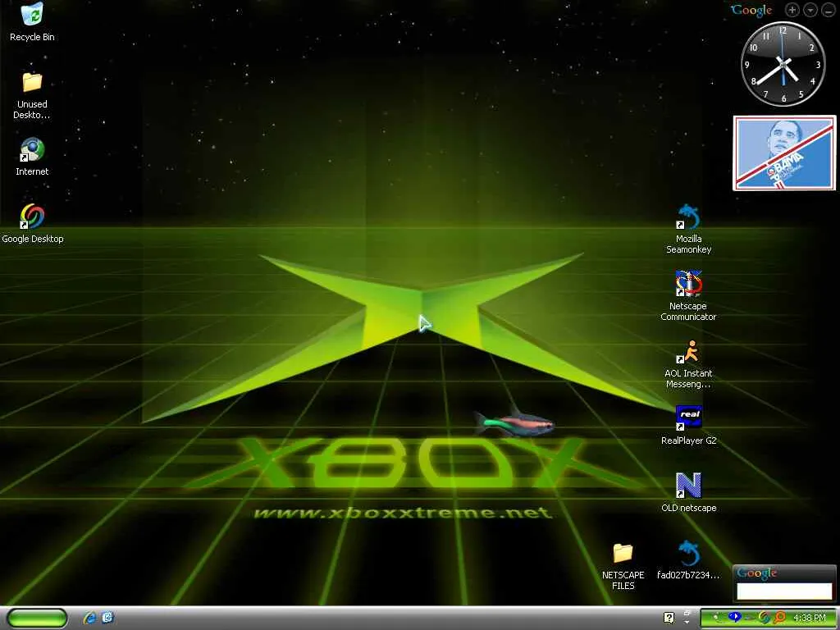Open the Recycle Bin icon
The width and height of the screenshot is (840, 630).
32,13
